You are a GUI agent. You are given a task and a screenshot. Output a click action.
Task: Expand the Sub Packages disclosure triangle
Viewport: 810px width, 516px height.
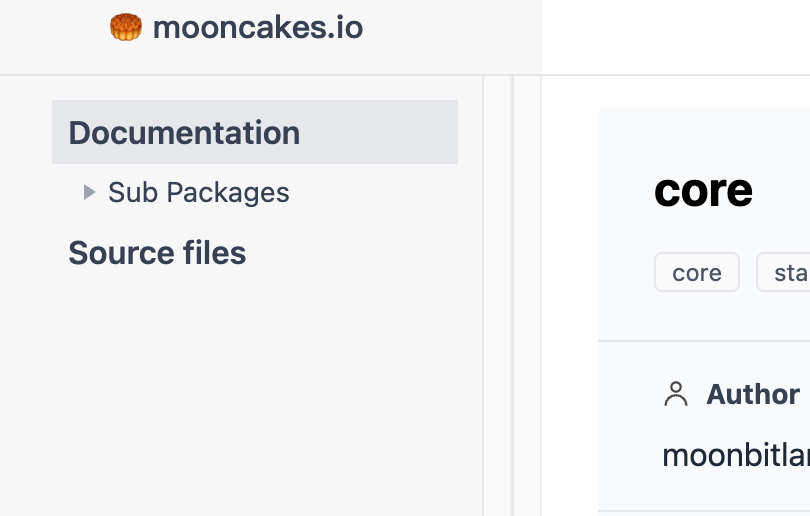(x=89, y=192)
